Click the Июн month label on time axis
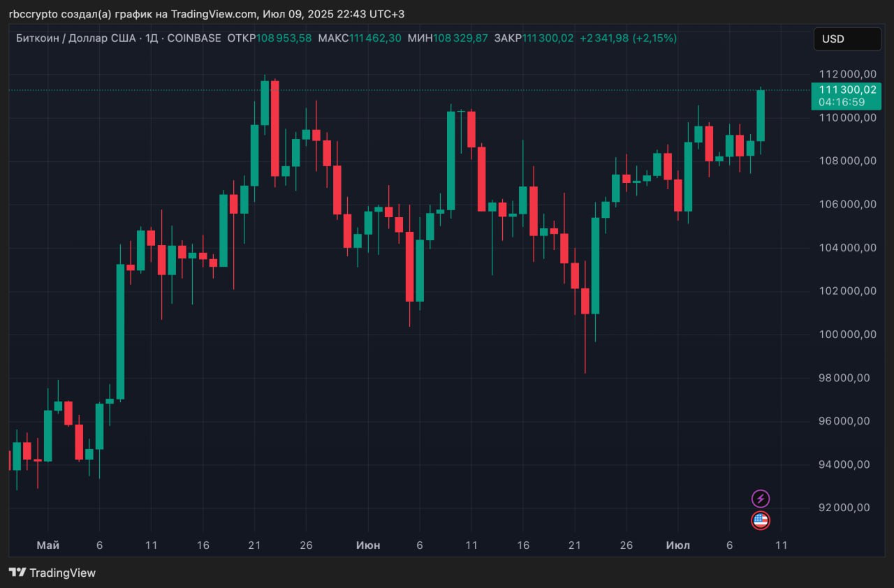The width and height of the screenshot is (894, 588). point(367,545)
